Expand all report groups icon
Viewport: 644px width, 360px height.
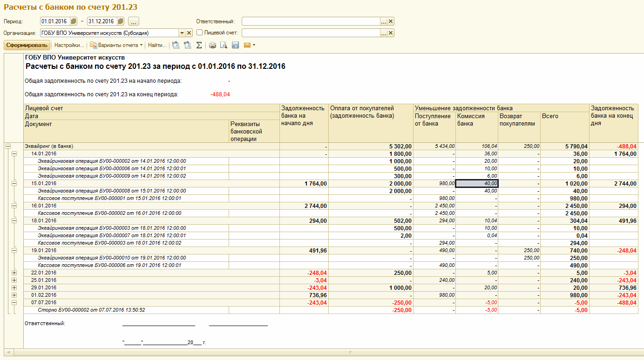point(176,45)
